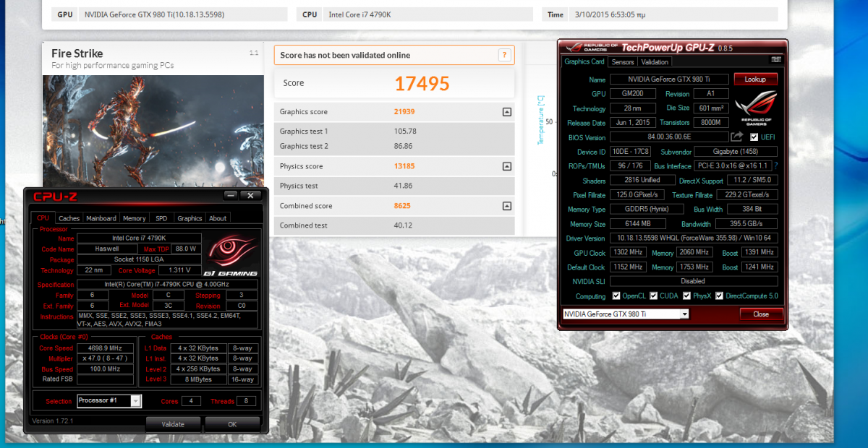Image resolution: width=868 pixels, height=448 pixels.
Task: Collapse the Combined score section
Action: pyautogui.click(x=507, y=206)
